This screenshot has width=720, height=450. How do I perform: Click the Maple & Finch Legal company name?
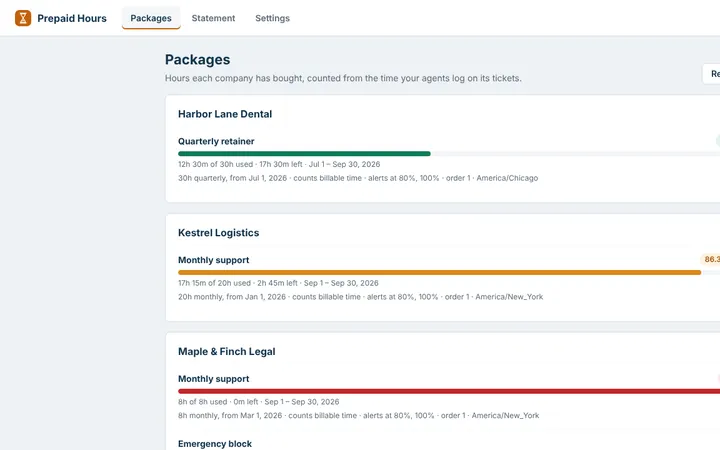pos(227,352)
